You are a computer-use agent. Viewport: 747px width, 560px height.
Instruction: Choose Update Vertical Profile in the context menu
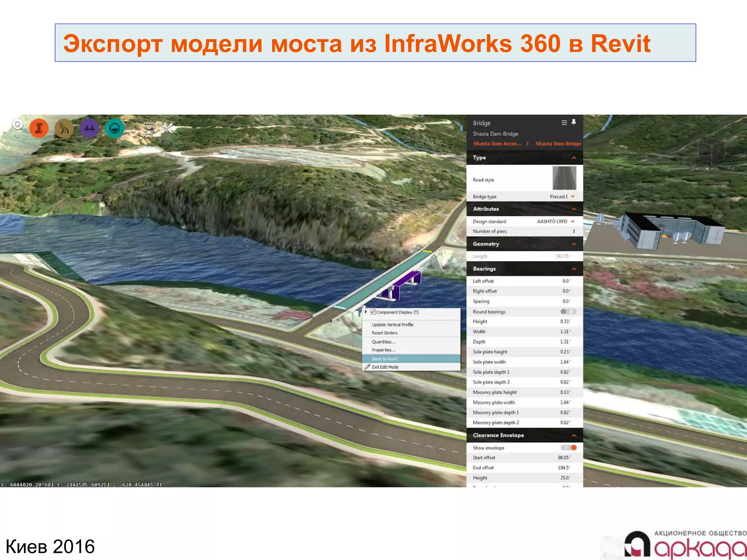[x=392, y=325]
